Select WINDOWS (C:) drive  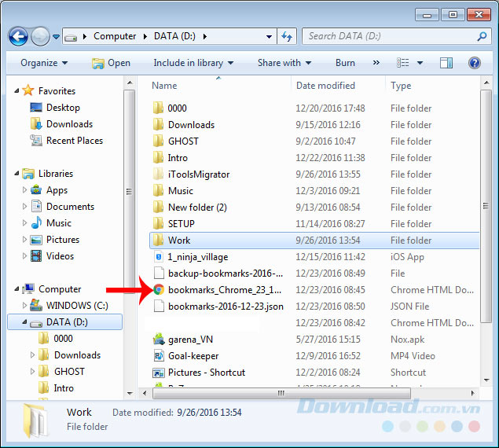[x=77, y=306]
